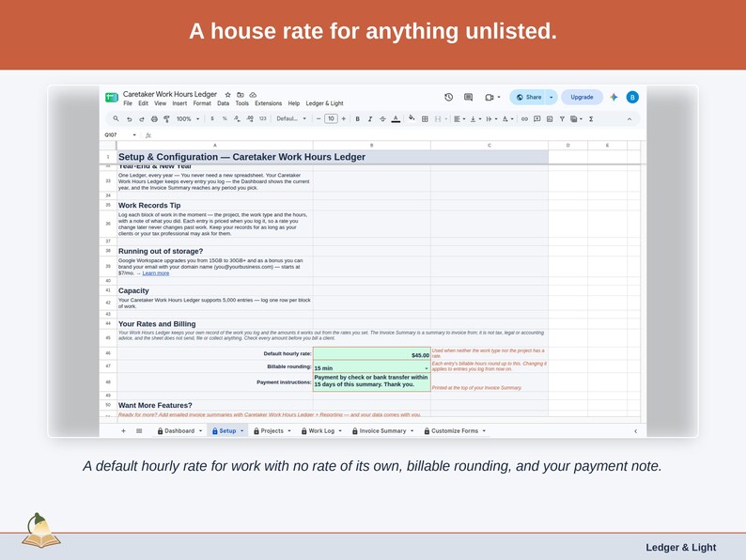Click the move to folder icon
746x560 pixels.
[241, 95]
